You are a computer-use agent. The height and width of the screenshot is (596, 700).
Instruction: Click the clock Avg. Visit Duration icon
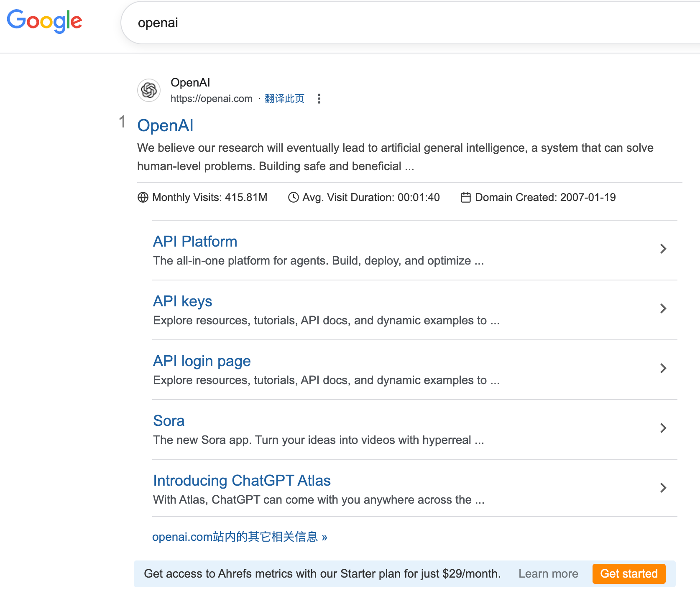[x=294, y=197]
